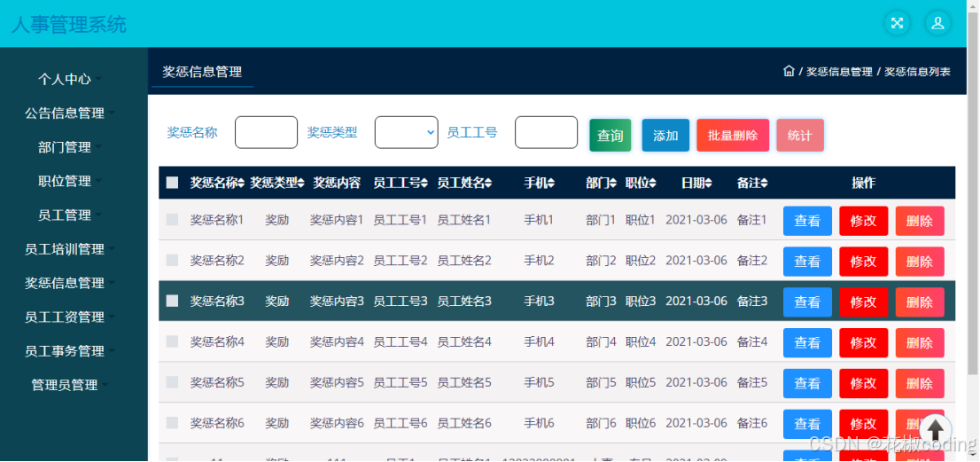980x462 pixels.
Task: Sort by 职位 column arrows
Action: point(652,184)
